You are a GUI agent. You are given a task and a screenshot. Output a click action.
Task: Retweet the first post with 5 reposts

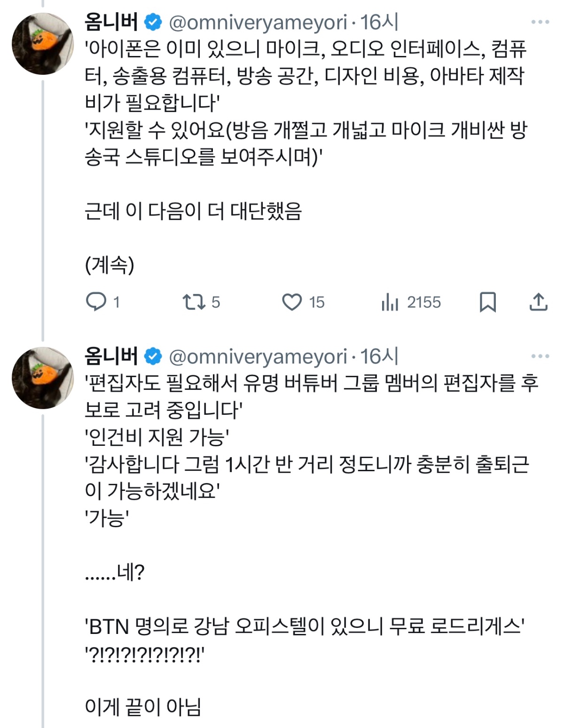point(194,302)
